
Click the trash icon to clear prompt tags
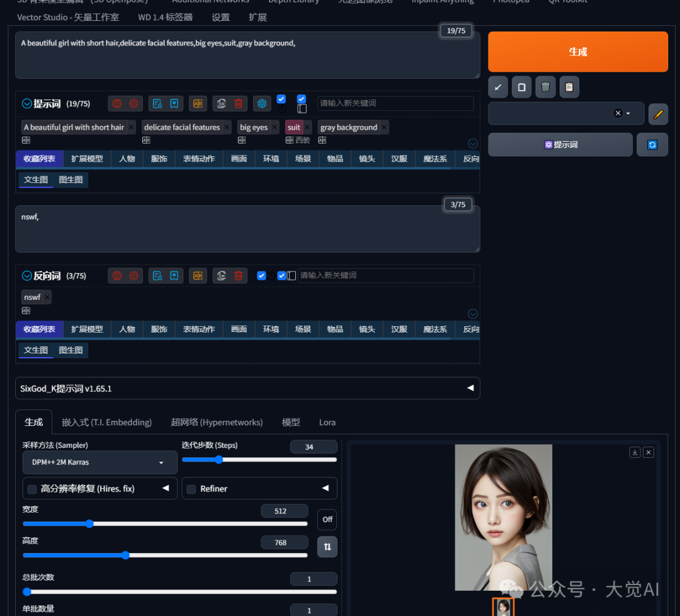(239, 103)
